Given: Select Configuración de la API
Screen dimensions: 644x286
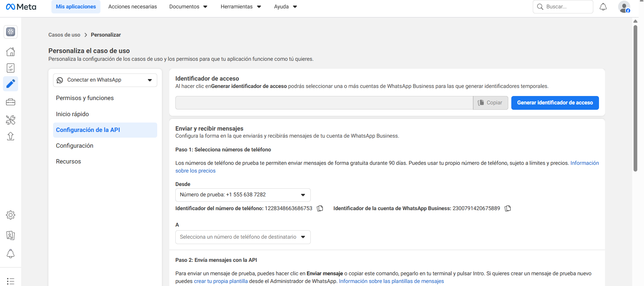Looking at the screenshot, I should coord(105,130).
